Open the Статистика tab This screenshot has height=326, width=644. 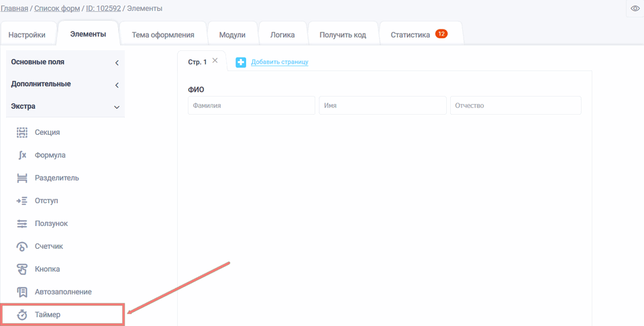coord(419,35)
